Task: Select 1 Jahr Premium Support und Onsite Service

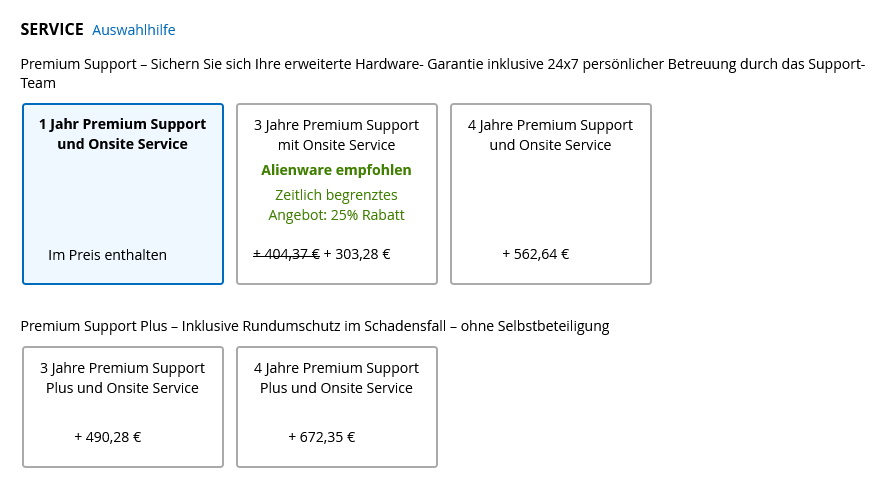Action: [123, 194]
